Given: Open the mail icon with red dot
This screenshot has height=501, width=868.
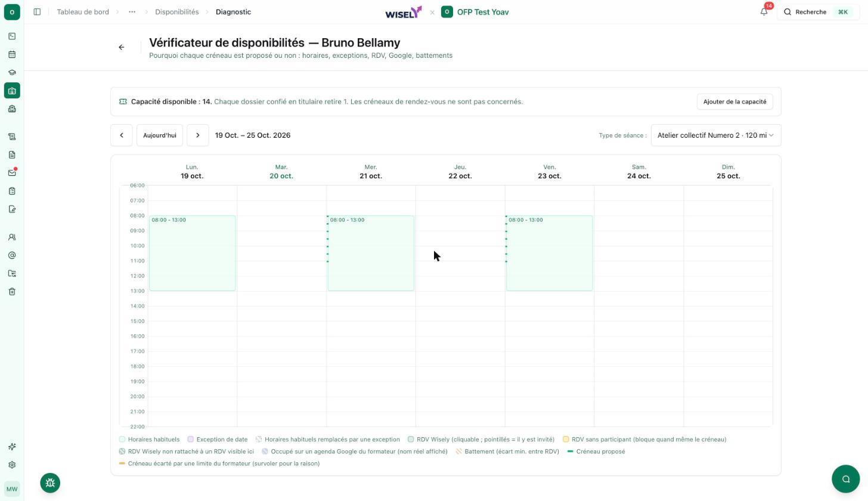Looking at the screenshot, I should tap(12, 173).
